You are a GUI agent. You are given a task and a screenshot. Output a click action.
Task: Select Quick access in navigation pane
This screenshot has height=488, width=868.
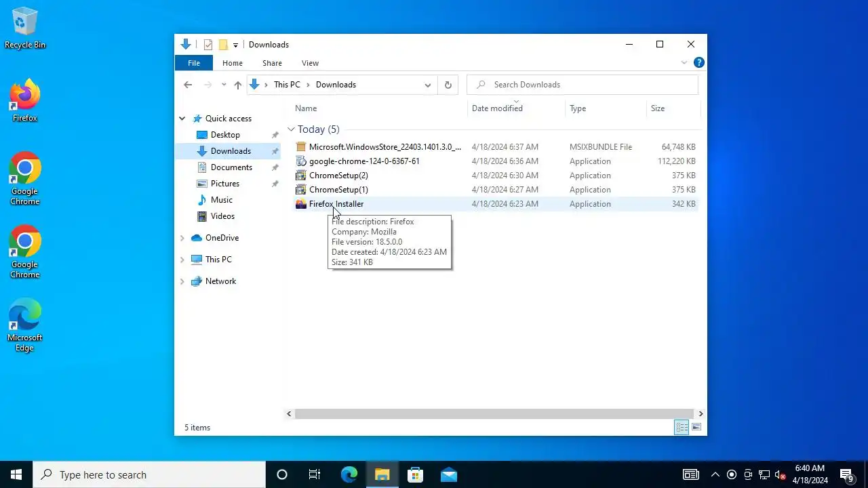pos(229,119)
